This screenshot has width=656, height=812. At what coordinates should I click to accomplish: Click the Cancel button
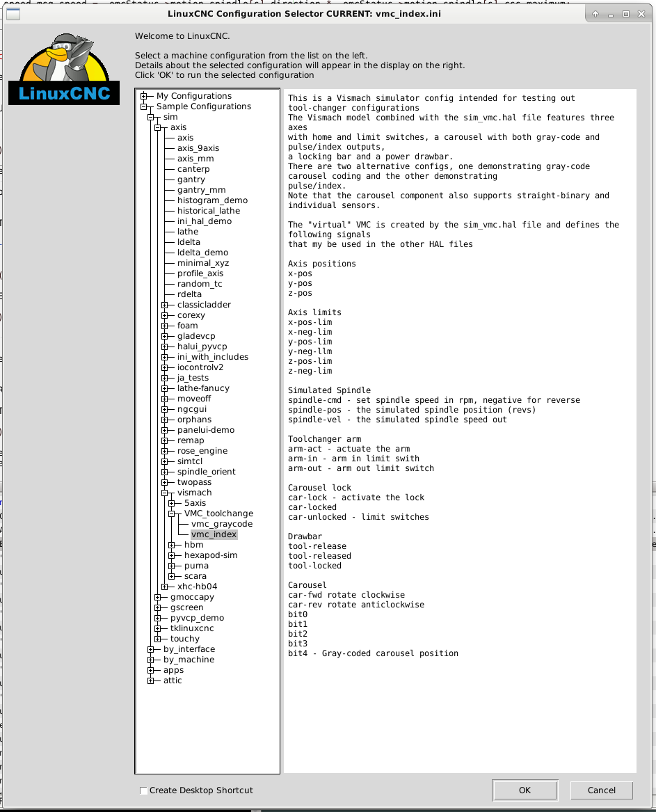[x=601, y=790]
